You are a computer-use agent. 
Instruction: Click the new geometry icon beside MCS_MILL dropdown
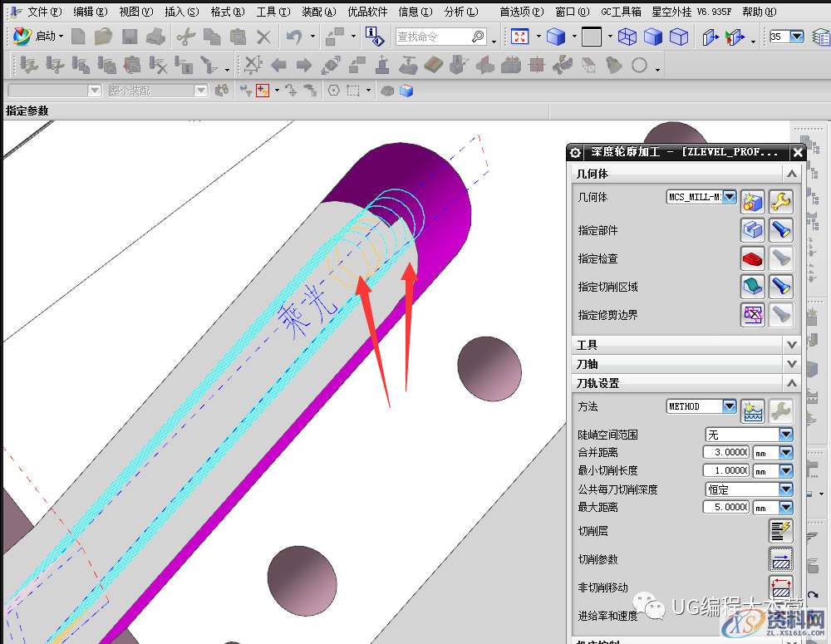[753, 201]
